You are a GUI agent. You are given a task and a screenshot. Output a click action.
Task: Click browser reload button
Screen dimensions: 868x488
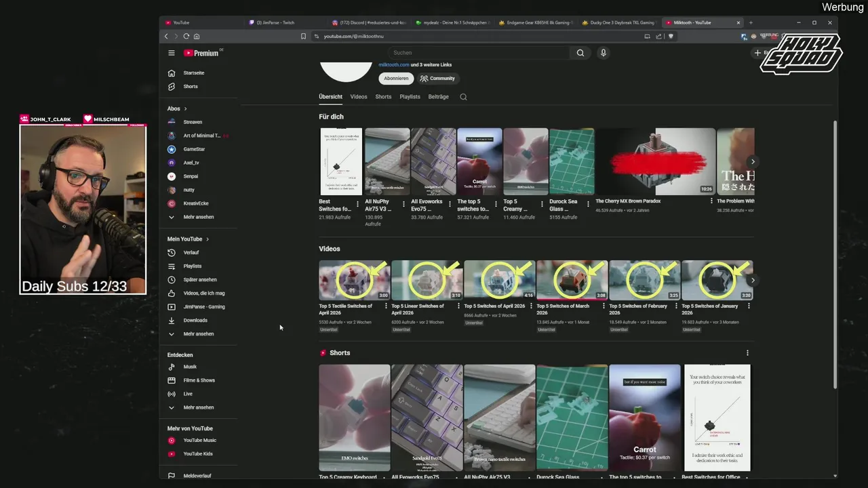click(186, 36)
